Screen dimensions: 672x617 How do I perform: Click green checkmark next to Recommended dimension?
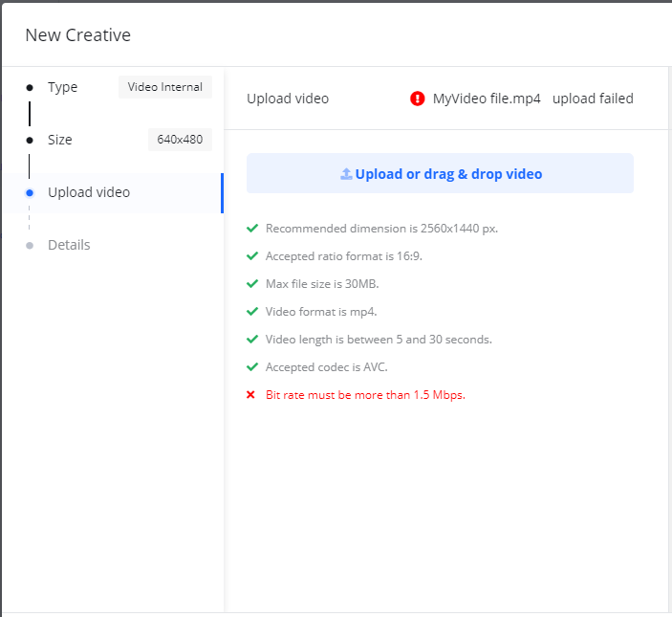pyautogui.click(x=252, y=229)
